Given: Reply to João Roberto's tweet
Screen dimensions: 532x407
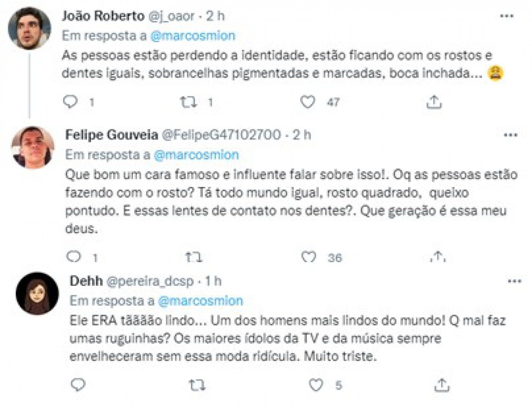Looking at the screenshot, I should click(x=70, y=102).
